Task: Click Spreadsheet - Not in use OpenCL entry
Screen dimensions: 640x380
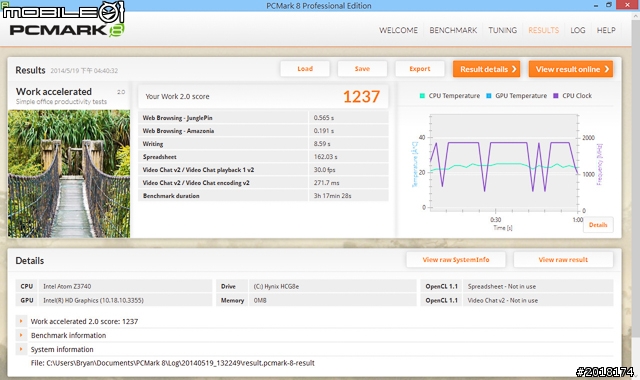Action: click(x=502, y=287)
